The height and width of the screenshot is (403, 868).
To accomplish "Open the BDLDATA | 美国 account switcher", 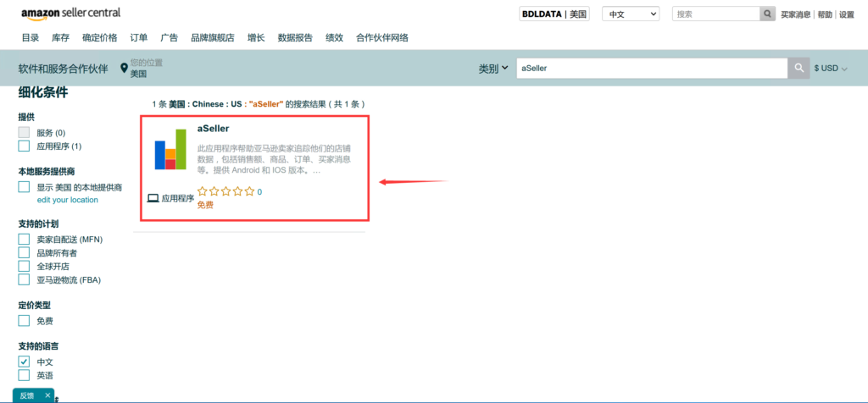I will (x=554, y=14).
